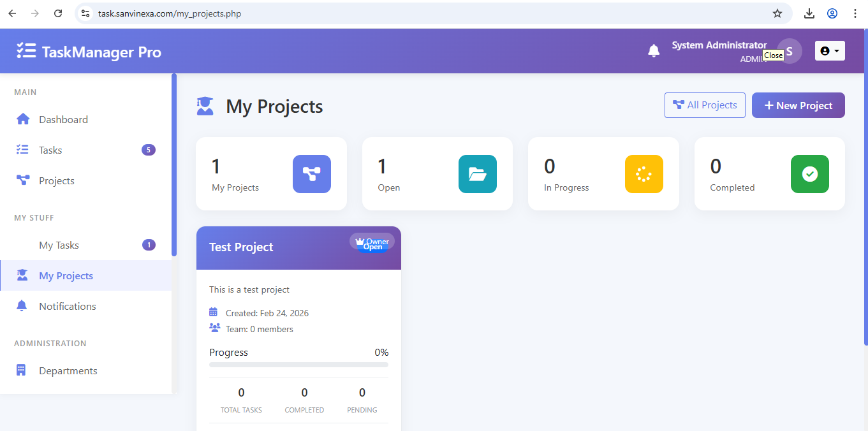Click the yellow In Progress spinner icon

pyautogui.click(x=644, y=174)
